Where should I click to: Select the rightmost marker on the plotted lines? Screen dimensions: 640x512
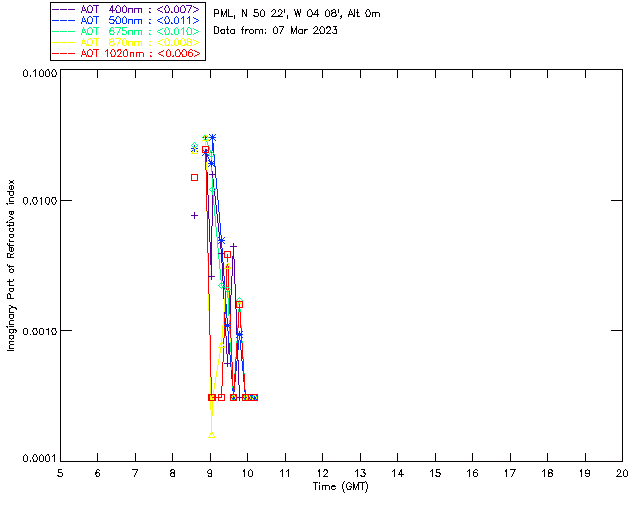(254, 398)
